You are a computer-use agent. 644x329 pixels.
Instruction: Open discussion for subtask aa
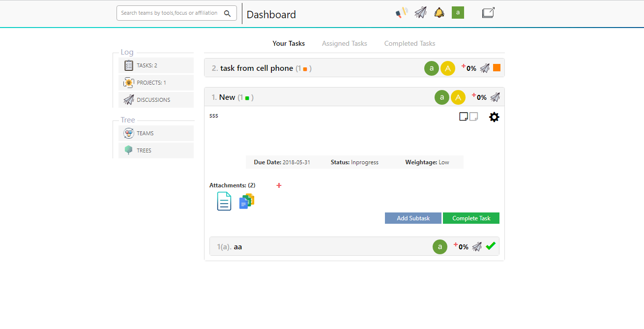click(x=477, y=247)
